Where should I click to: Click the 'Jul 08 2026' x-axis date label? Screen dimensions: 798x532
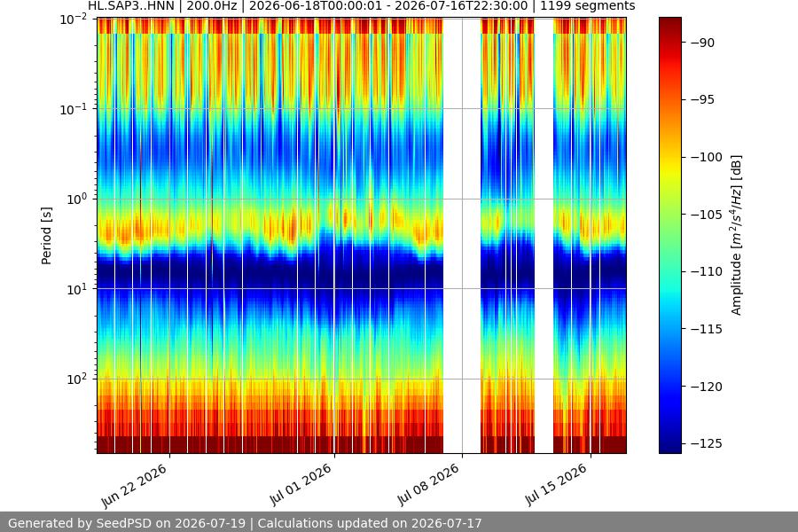428,485
